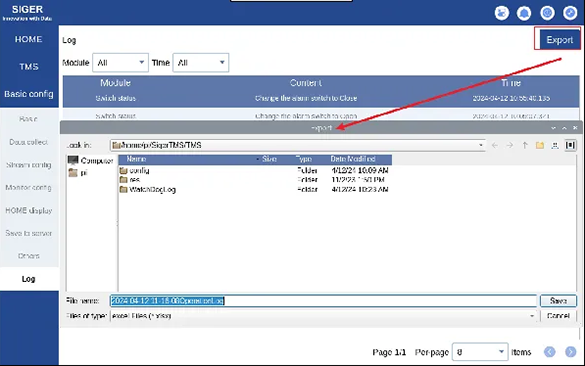The image size is (585, 366).
Task: Go to parent directory arrow icon
Action: pyautogui.click(x=525, y=145)
